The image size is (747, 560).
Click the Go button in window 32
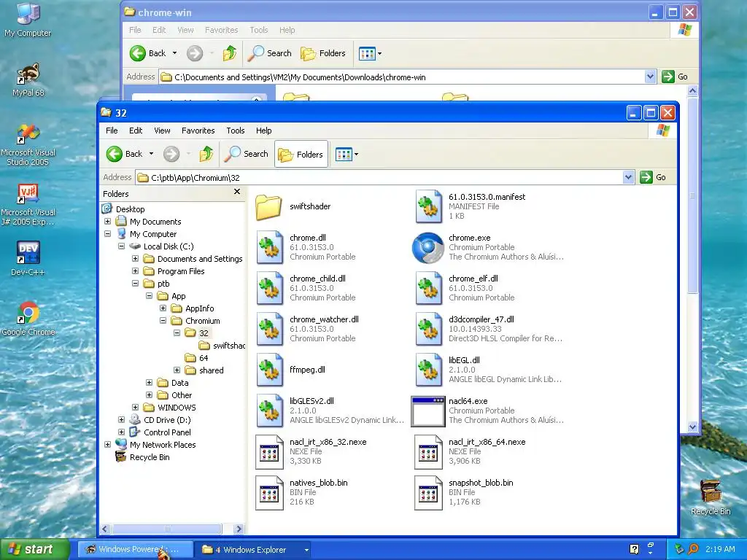click(654, 177)
